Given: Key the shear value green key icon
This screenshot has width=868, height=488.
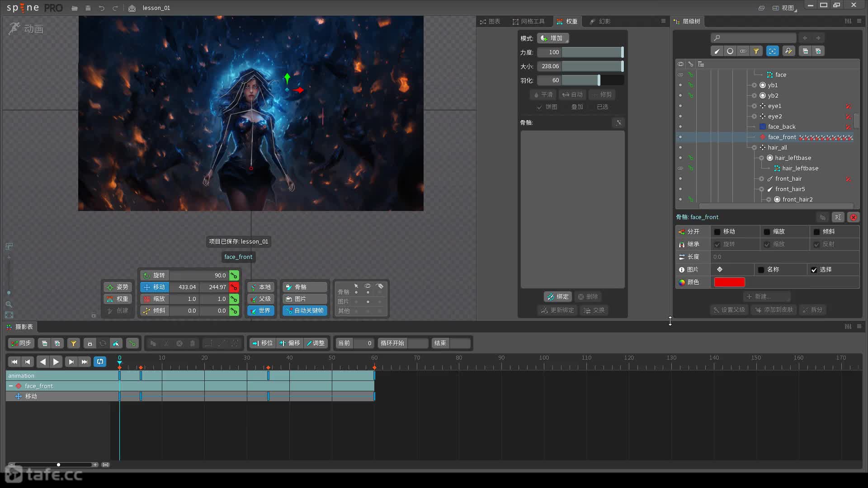Looking at the screenshot, I should (x=234, y=310).
